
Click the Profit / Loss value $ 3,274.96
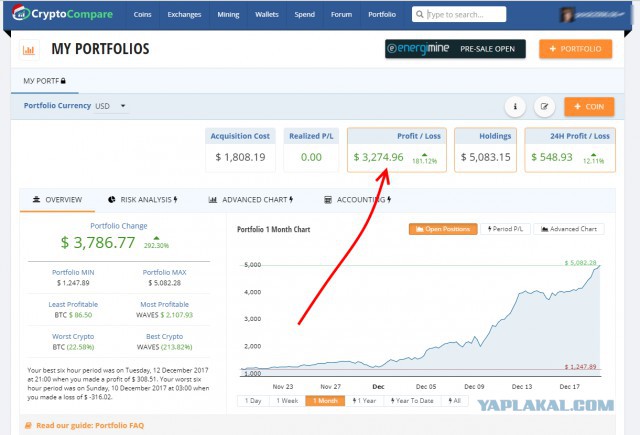click(378, 157)
